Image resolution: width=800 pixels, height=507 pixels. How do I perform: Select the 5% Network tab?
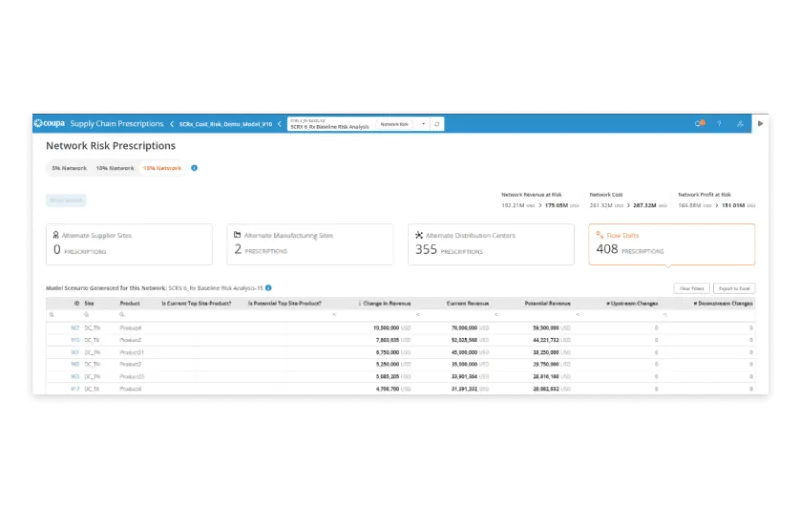click(x=69, y=168)
